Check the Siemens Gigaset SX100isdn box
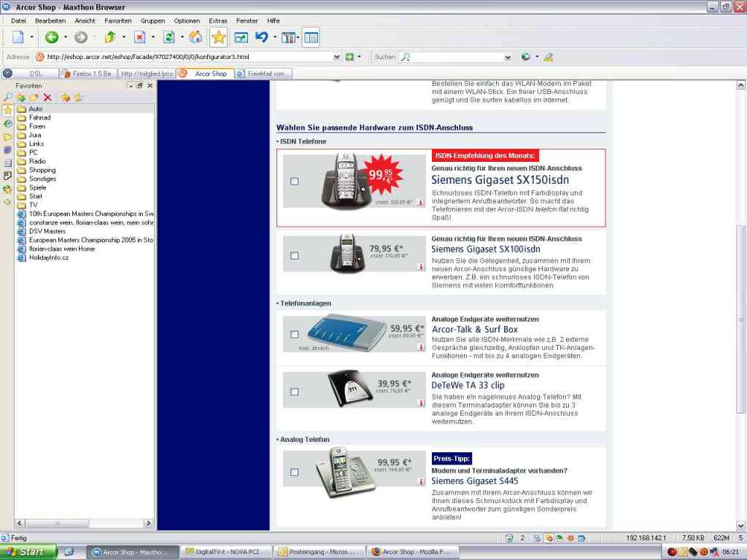Screen dimensions: 747x560 295,256
